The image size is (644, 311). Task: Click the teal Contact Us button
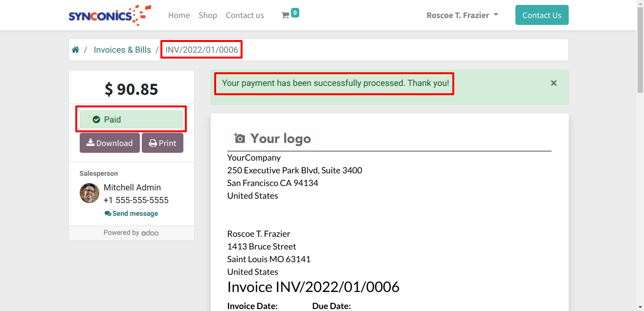(x=542, y=15)
